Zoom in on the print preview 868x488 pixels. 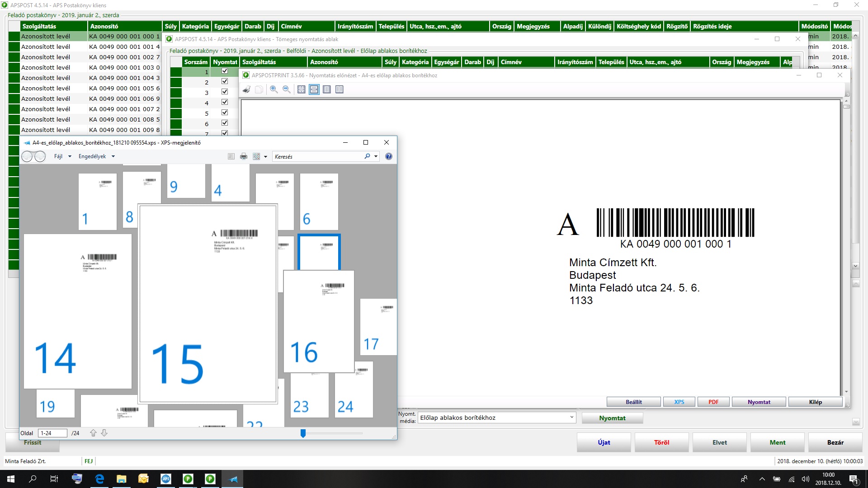coord(274,89)
